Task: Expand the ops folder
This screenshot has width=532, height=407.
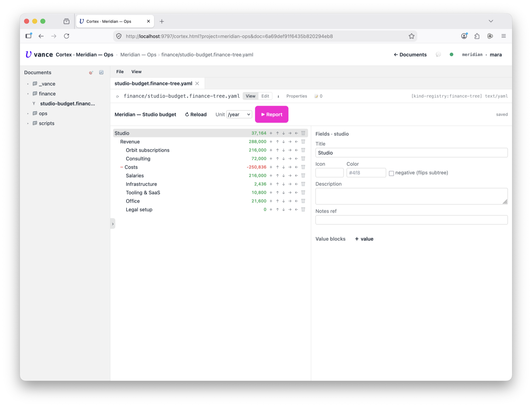Action: pyautogui.click(x=28, y=113)
